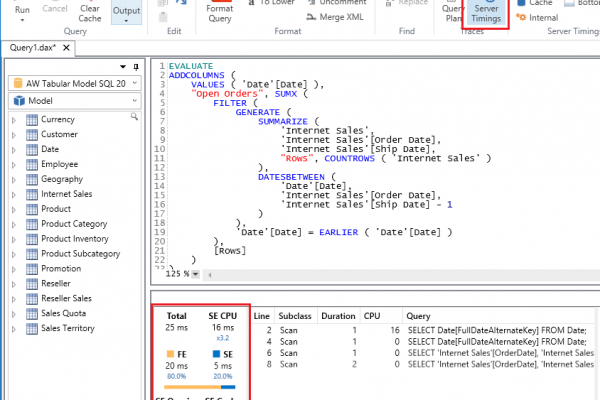Viewport: 600px width, 400px height.
Task: Click the Employee table icon
Action: tap(32, 165)
